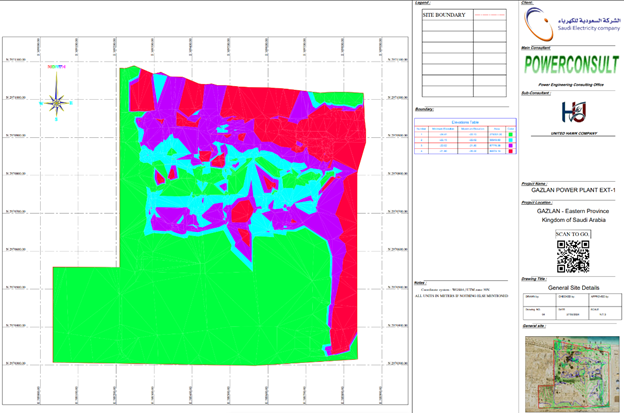
Task: Select the 'Main Consultant' heading
Action: (x=536, y=48)
